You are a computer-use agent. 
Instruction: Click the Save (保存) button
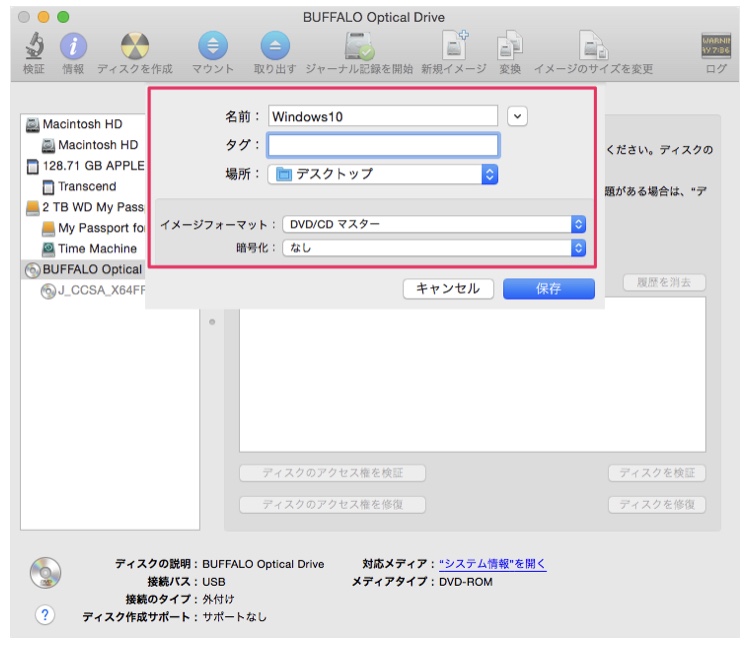(548, 289)
